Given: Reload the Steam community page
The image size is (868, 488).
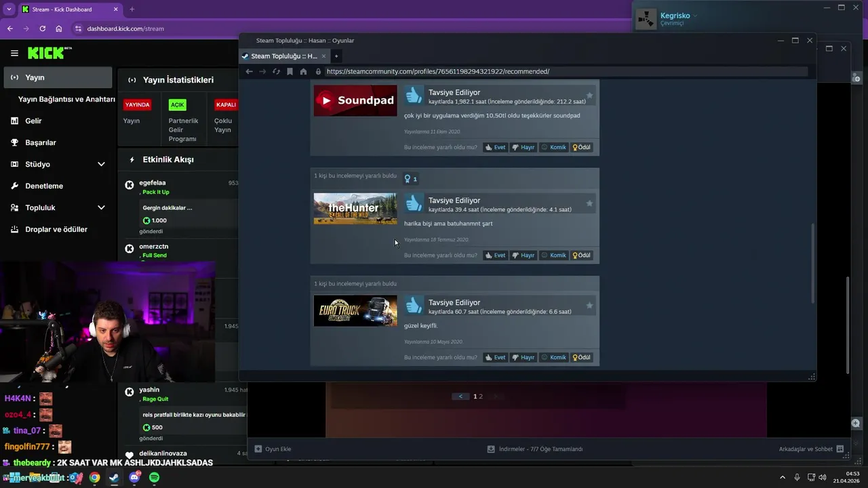Looking at the screenshot, I should click(x=276, y=71).
